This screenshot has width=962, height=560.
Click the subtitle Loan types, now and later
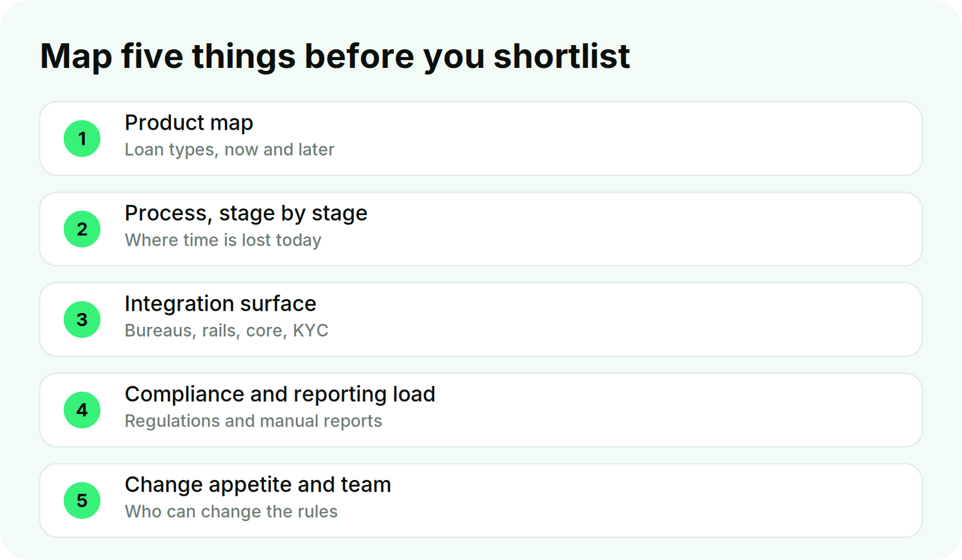click(230, 150)
